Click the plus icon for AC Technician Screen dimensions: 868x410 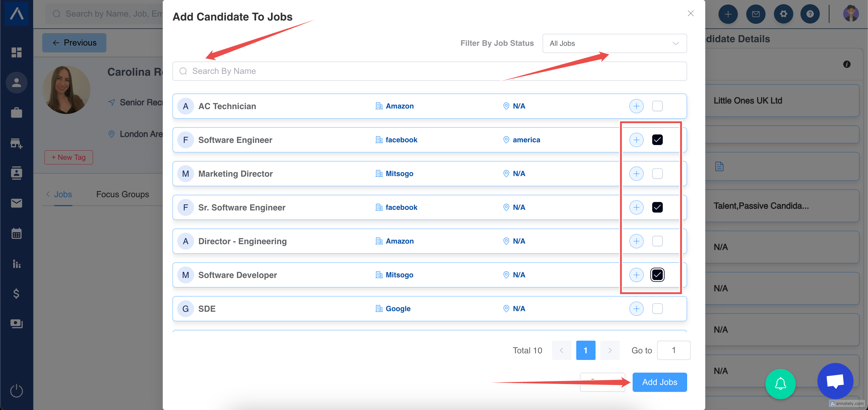[636, 106]
